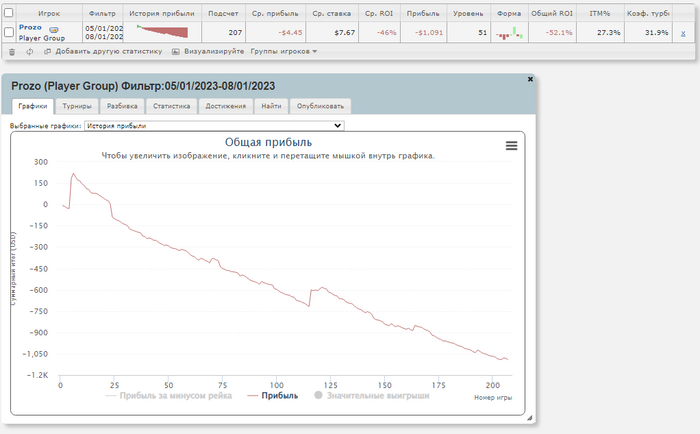Toggle the Значительные выигрыши legend item
This screenshot has width=700, height=434.
click(x=372, y=396)
